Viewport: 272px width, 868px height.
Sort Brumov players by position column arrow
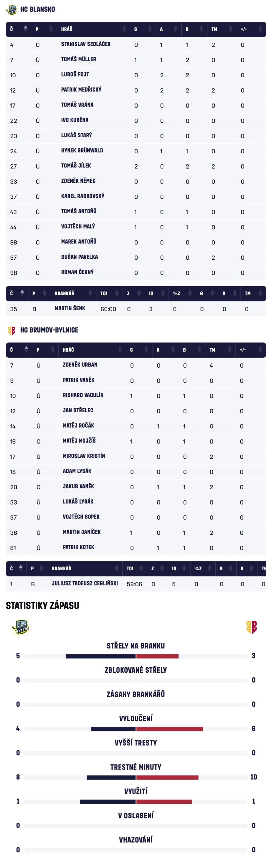[x=53, y=350]
